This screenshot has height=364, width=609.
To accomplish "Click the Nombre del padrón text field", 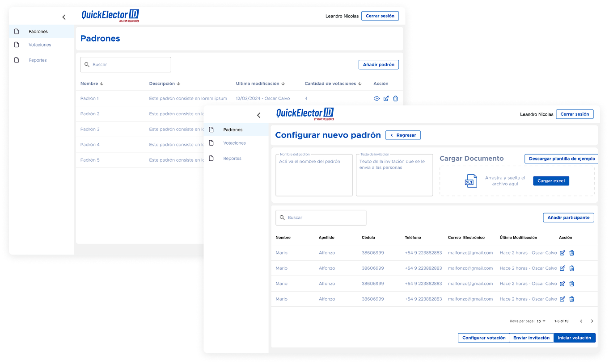I will pos(308,175).
